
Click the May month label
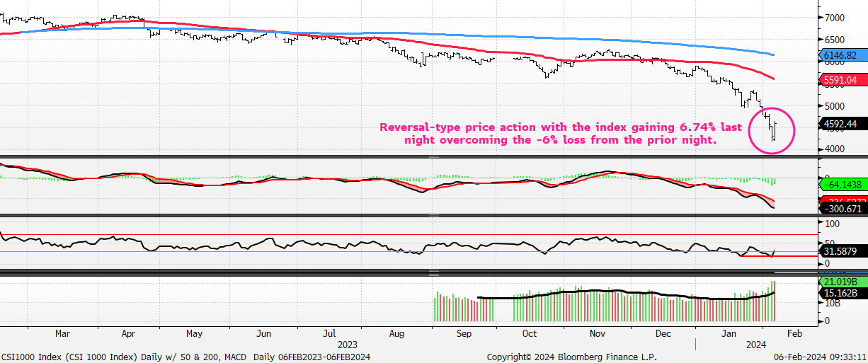(195, 333)
